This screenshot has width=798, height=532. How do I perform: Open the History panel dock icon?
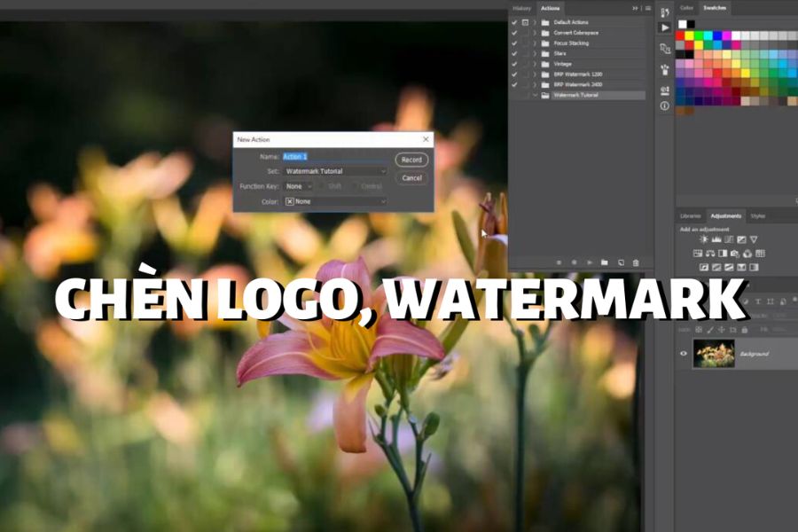pyautogui.click(x=665, y=12)
